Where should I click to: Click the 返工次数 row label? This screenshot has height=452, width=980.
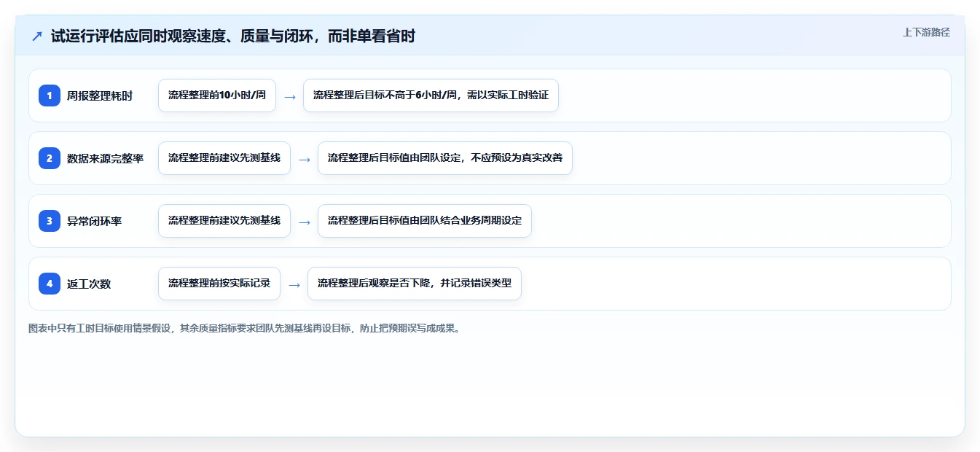pyautogui.click(x=89, y=284)
